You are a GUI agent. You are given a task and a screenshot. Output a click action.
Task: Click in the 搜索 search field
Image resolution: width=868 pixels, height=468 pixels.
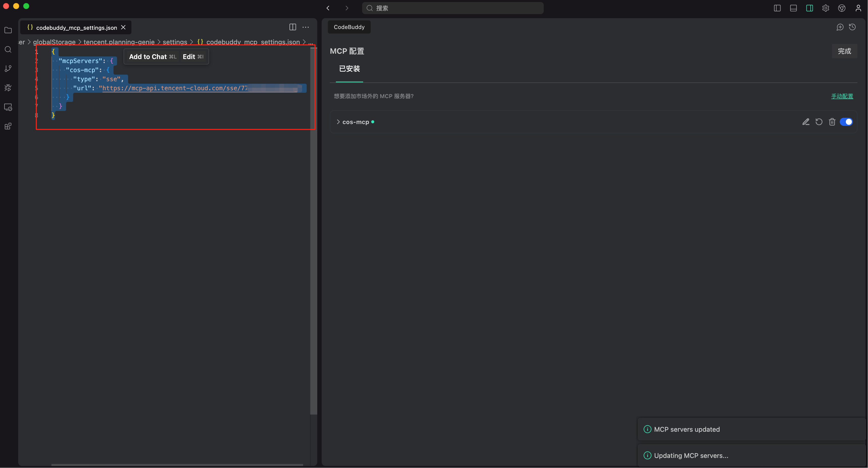pos(452,8)
